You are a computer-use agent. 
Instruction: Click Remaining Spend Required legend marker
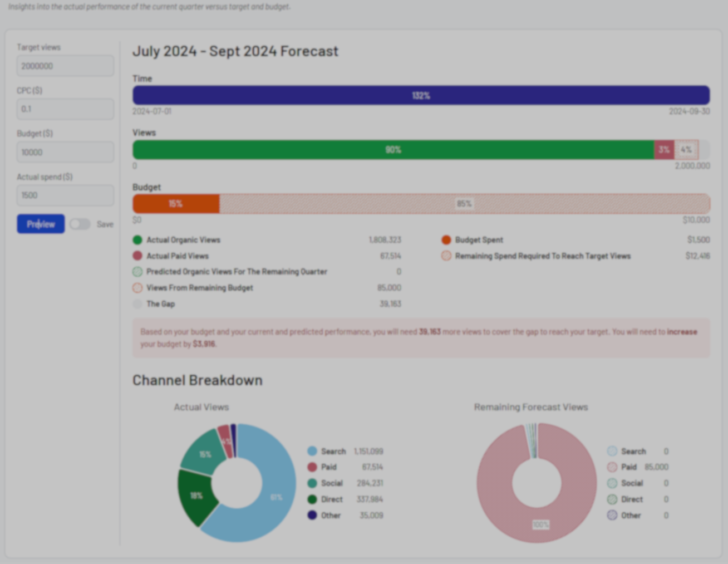click(446, 256)
